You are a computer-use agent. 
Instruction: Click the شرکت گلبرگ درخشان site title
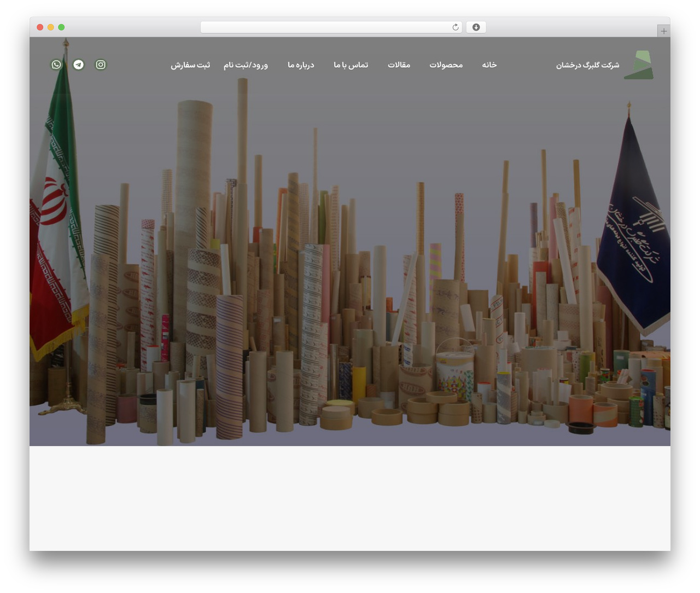pos(588,65)
